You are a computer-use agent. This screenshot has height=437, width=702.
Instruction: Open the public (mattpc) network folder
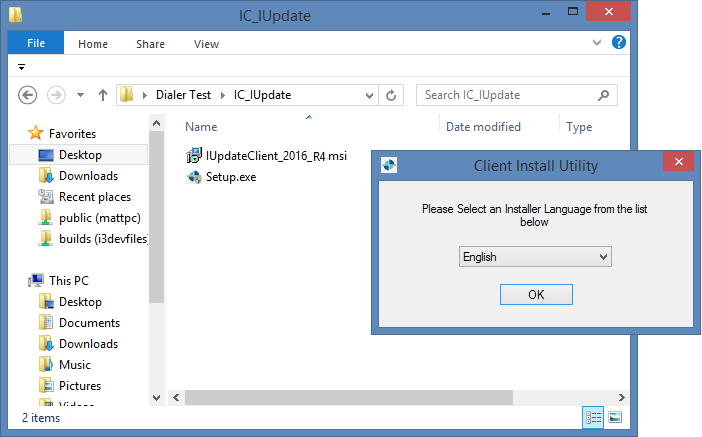pyautogui.click(x=100, y=218)
